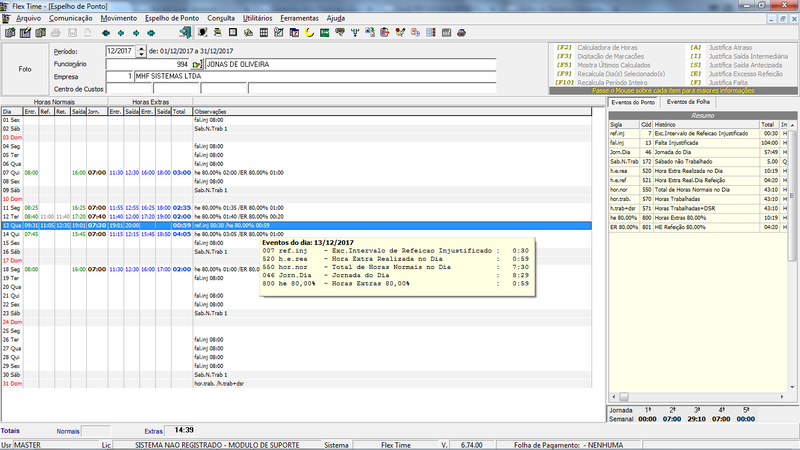Open the Utilitários menu
The height and width of the screenshot is (450, 800).
pyautogui.click(x=257, y=18)
